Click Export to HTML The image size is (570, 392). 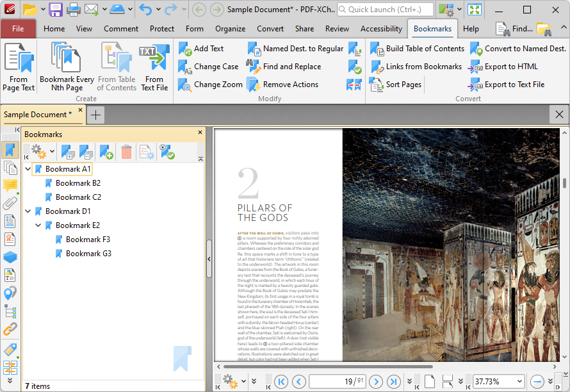pyautogui.click(x=502, y=67)
